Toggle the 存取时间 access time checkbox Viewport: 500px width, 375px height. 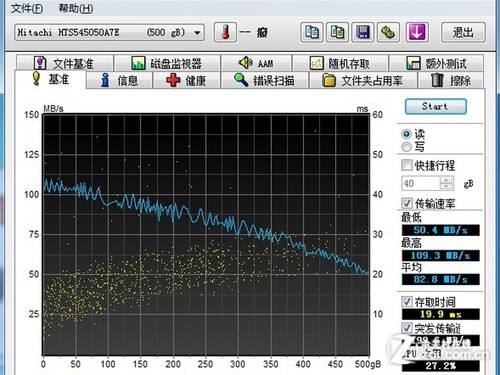[407, 301]
